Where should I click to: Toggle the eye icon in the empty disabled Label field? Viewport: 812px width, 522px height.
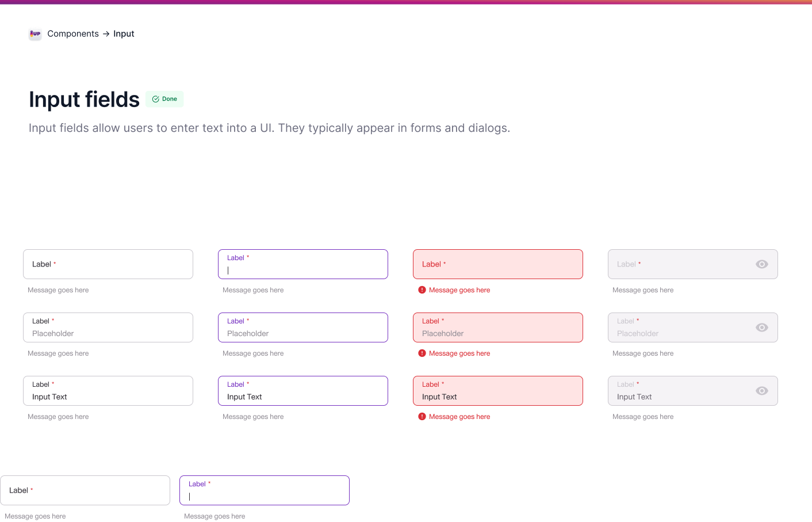tap(761, 264)
